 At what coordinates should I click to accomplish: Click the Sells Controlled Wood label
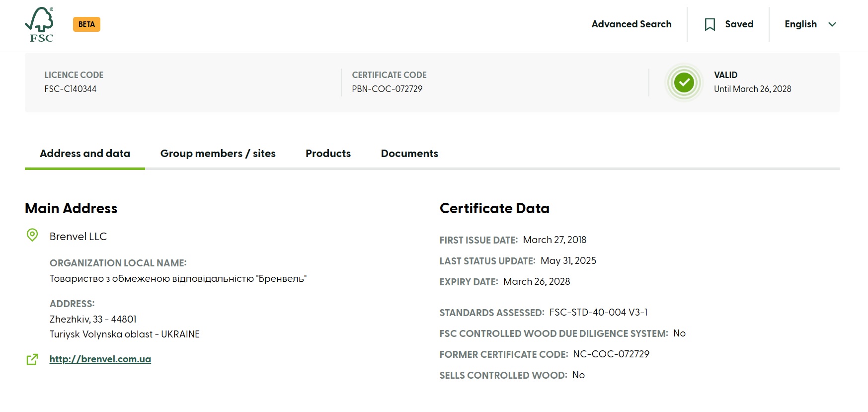[503, 375]
